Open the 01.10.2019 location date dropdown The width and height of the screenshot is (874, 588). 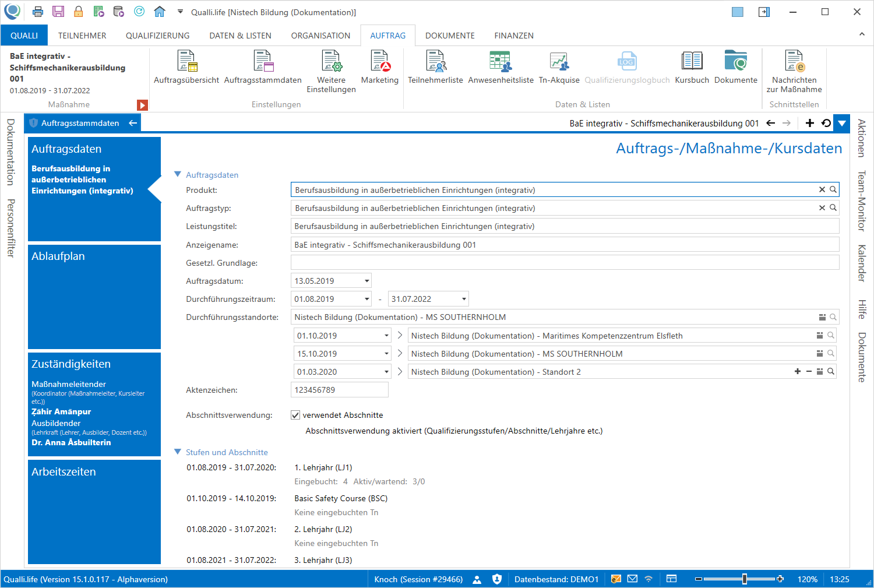pyautogui.click(x=386, y=336)
